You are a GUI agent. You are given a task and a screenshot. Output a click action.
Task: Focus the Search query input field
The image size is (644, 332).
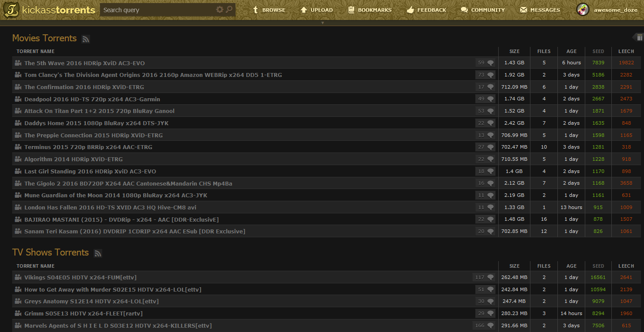tap(157, 10)
